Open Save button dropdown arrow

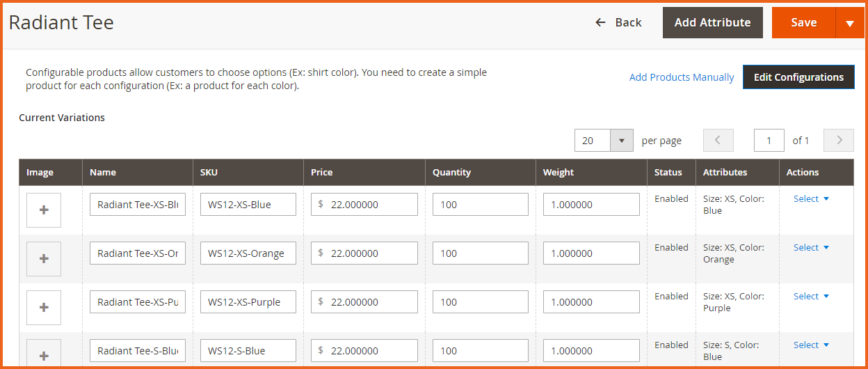[x=849, y=23]
